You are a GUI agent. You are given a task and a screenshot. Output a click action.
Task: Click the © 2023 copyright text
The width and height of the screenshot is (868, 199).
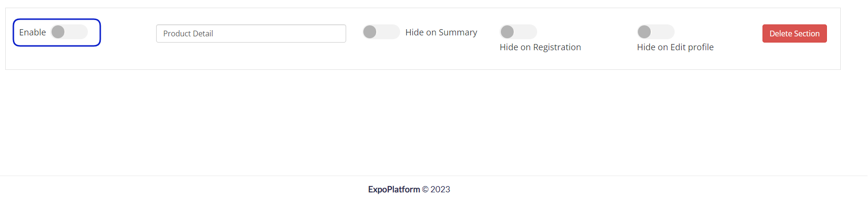[436, 189]
